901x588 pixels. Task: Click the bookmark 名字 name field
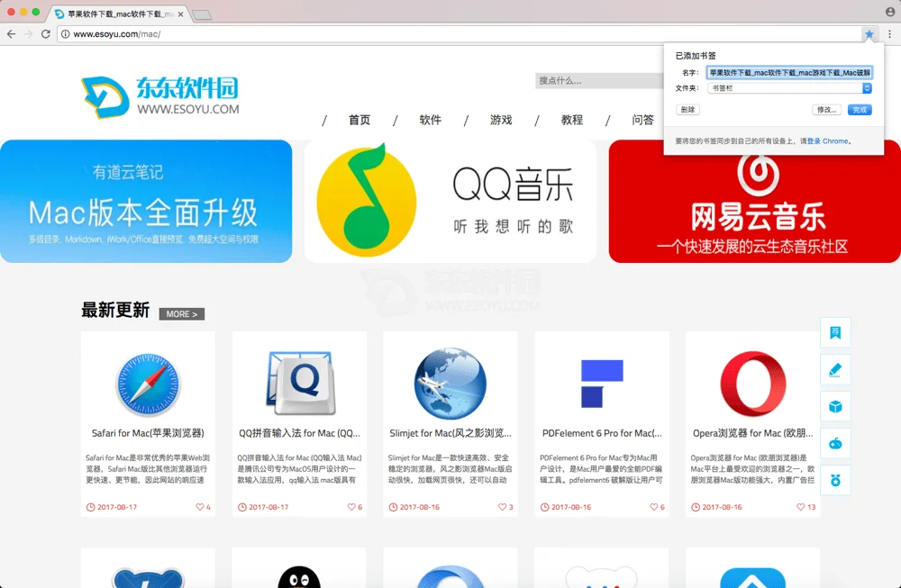pyautogui.click(x=789, y=72)
